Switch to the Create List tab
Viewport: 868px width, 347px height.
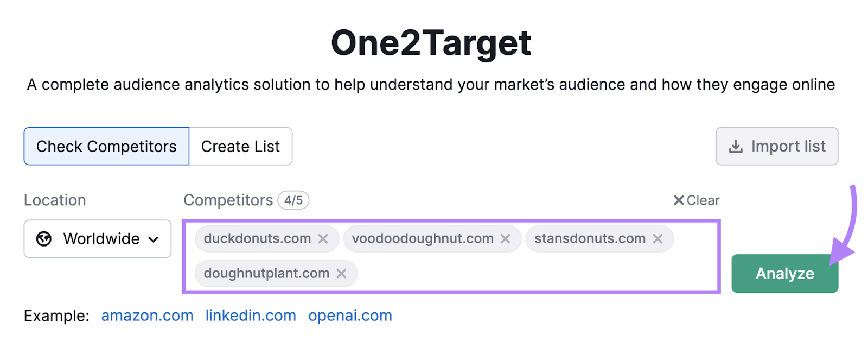[240, 146]
